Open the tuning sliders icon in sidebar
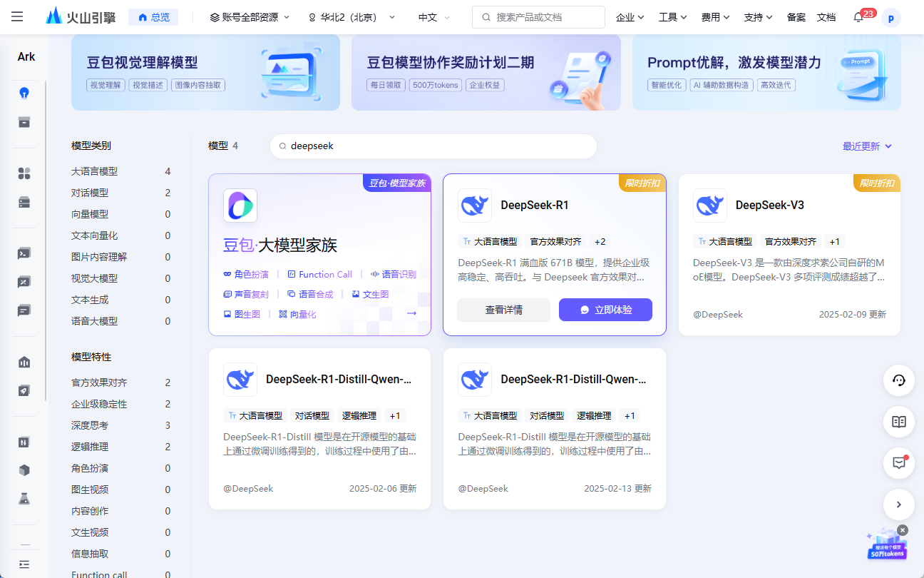 24,442
